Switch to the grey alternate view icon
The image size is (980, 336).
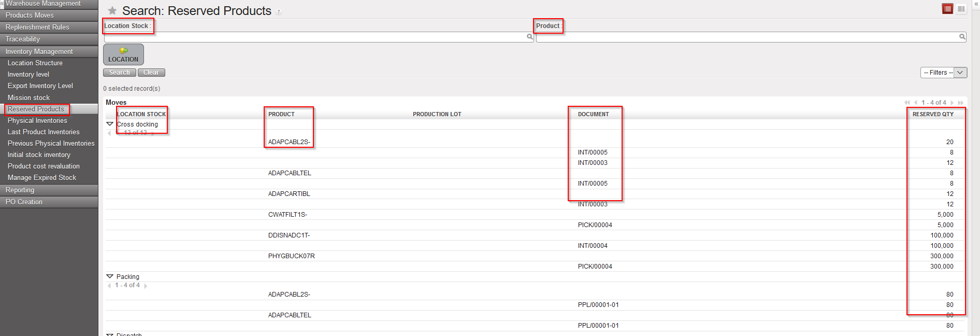tap(961, 9)
